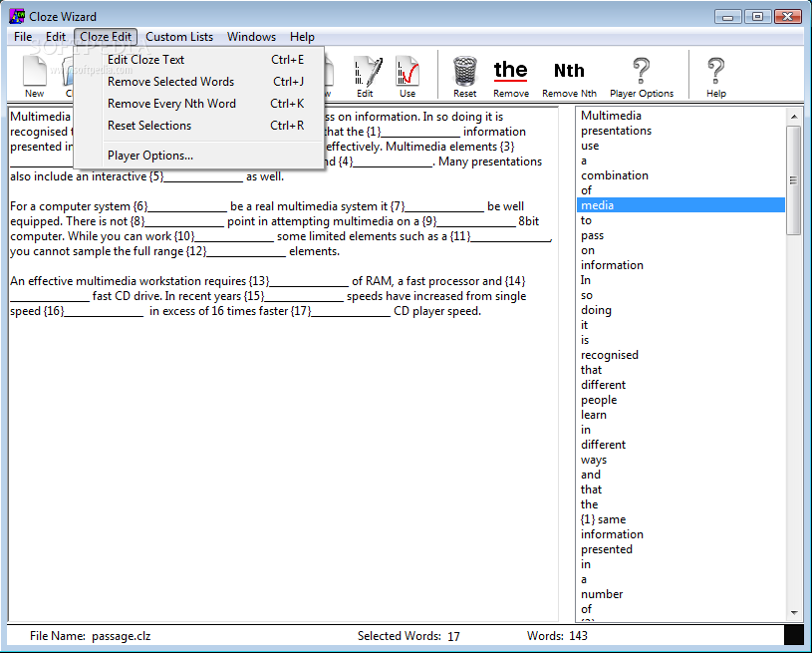Click blank {13} in the passage
812x653 pixels.
click(x=298, y=281)
